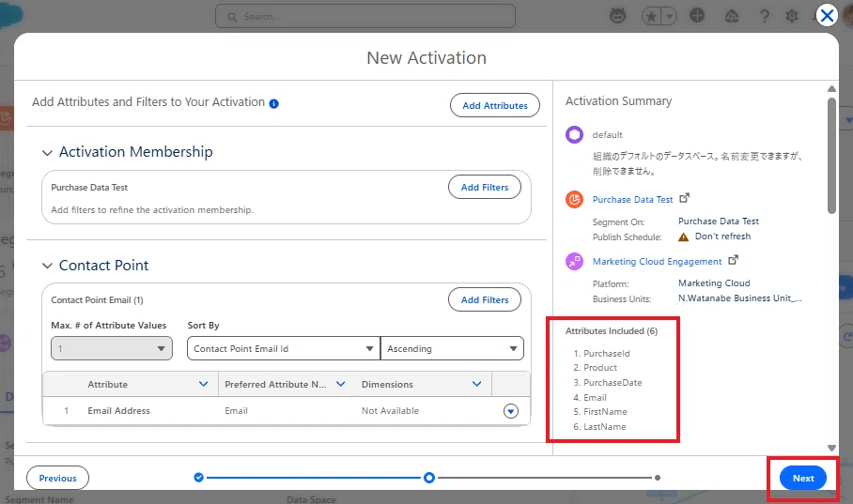
Task: Click the LastName attribute in the summary
Action: click(604, 427)
